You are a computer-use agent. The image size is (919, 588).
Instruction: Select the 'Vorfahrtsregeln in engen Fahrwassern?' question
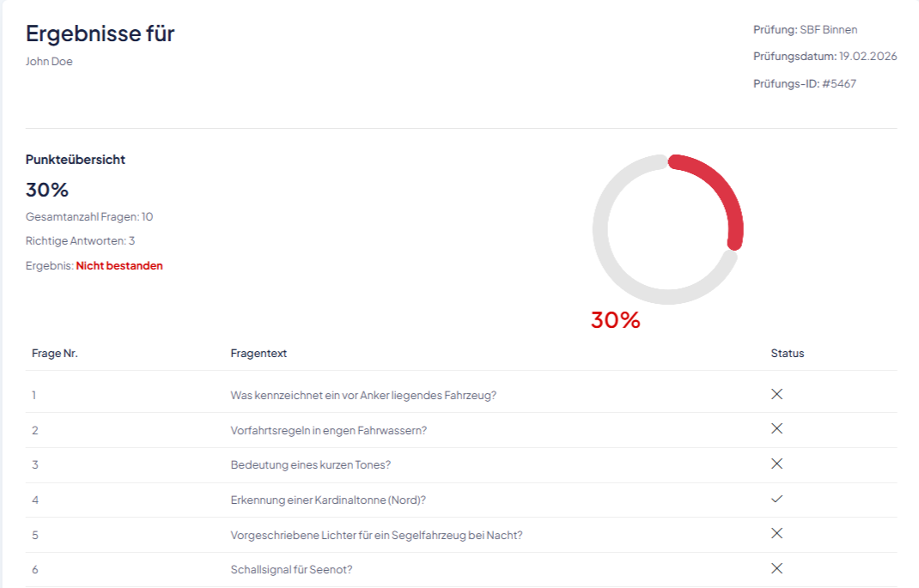tap(328, 430)
